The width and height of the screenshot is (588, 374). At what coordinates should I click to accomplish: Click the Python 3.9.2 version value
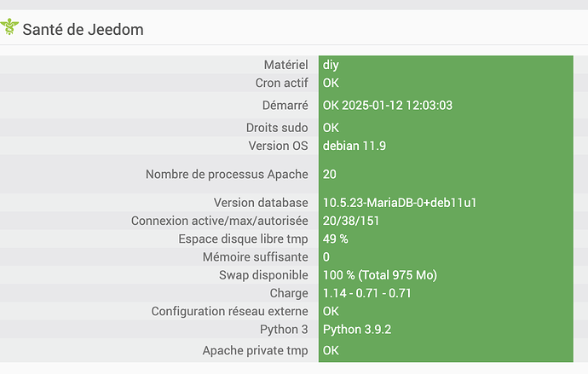coord(357,330)
